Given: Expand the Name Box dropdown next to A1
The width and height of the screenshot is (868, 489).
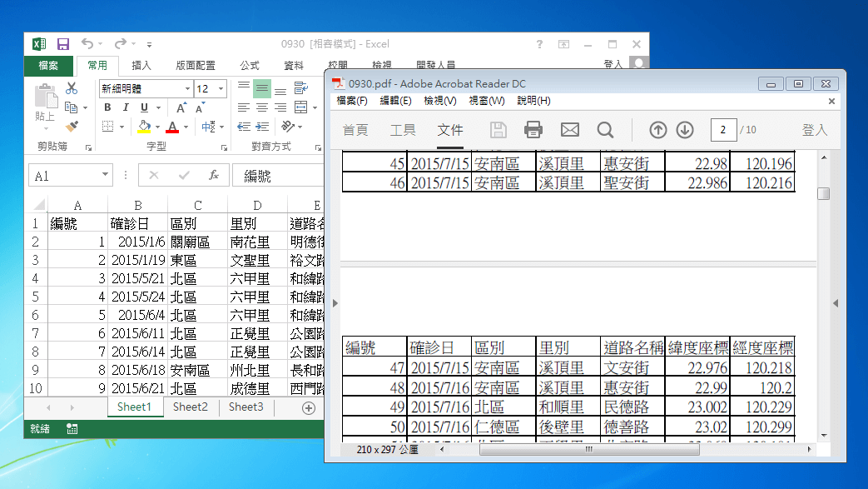Looking at the screenshot, I should pos(105,176).
